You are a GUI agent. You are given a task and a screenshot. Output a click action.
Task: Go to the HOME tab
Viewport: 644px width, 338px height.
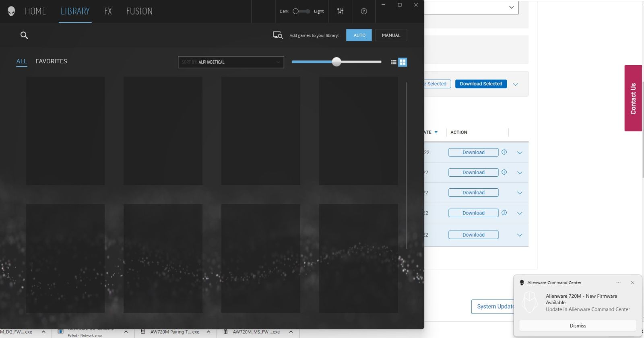pyautogui.click(x=35, y=11)
